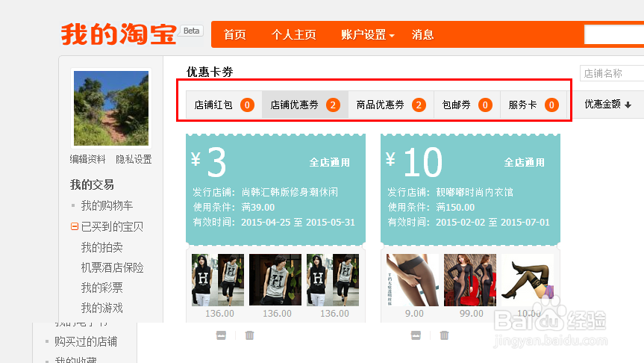Click validity dates 2015-02-02 至 2015-07-01
This screenshot has height=363, width=644.
pyautogui.click(x=493, y=223)
